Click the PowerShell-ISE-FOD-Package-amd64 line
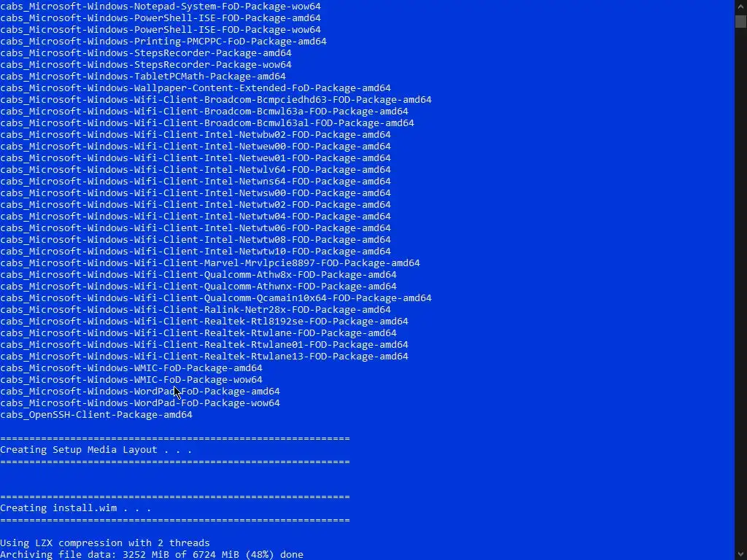 pyautogui.click(x=160, y=18)
